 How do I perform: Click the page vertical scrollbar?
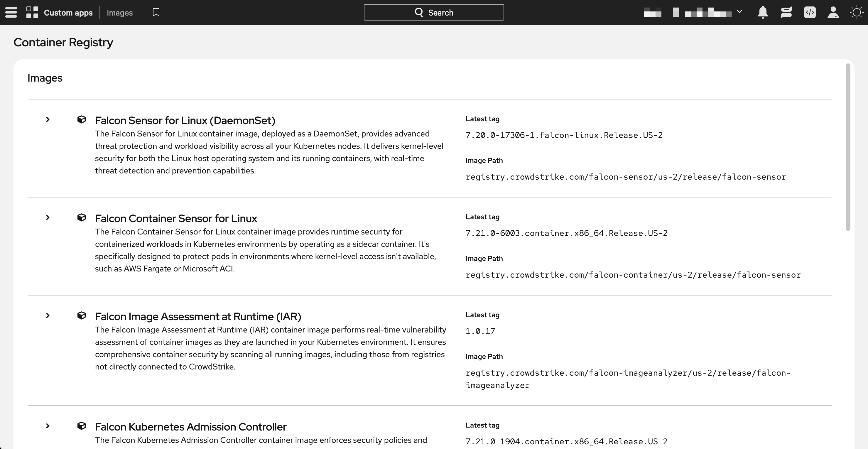coord(848,147)
